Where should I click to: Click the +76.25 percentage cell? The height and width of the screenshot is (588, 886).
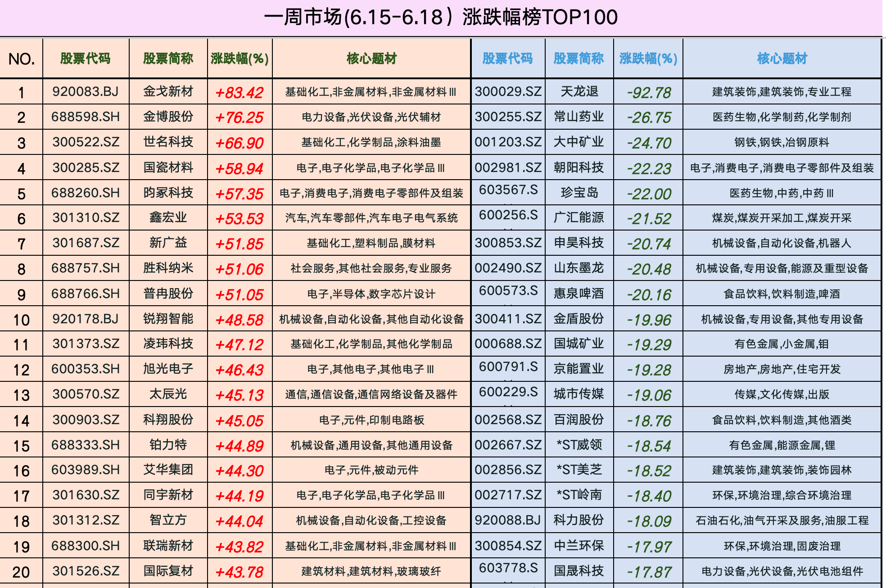pyautogui.click(x=239, y=118)
